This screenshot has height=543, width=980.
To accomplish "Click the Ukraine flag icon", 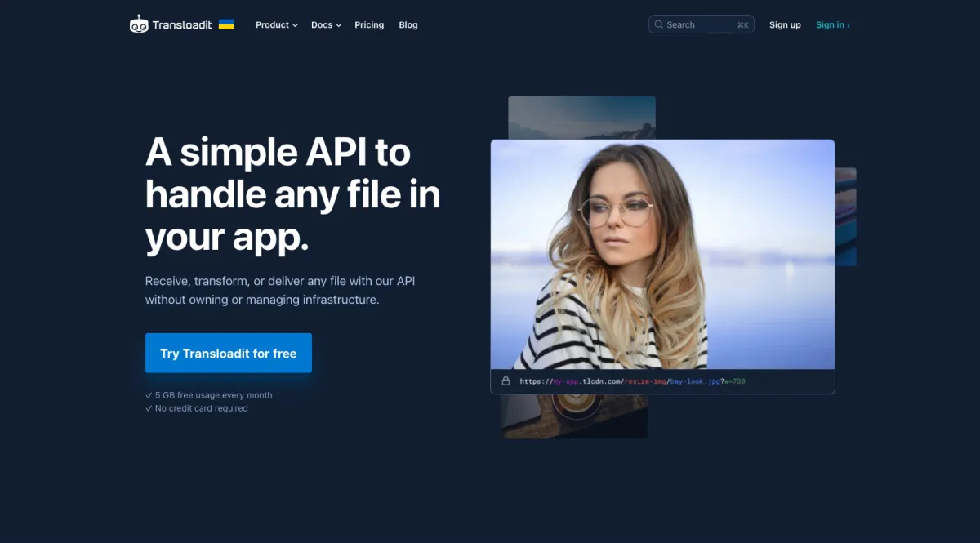I will click(226, 24).
